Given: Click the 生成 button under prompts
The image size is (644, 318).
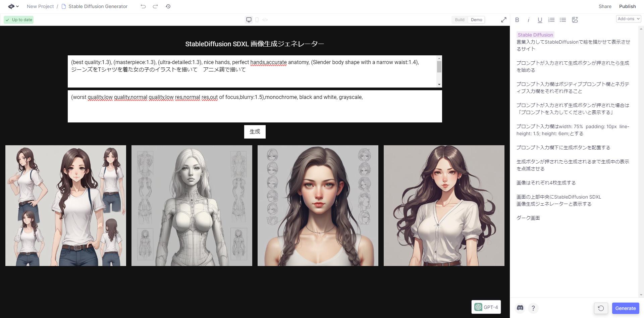Looking at the screenshot, I should point(255,132).
